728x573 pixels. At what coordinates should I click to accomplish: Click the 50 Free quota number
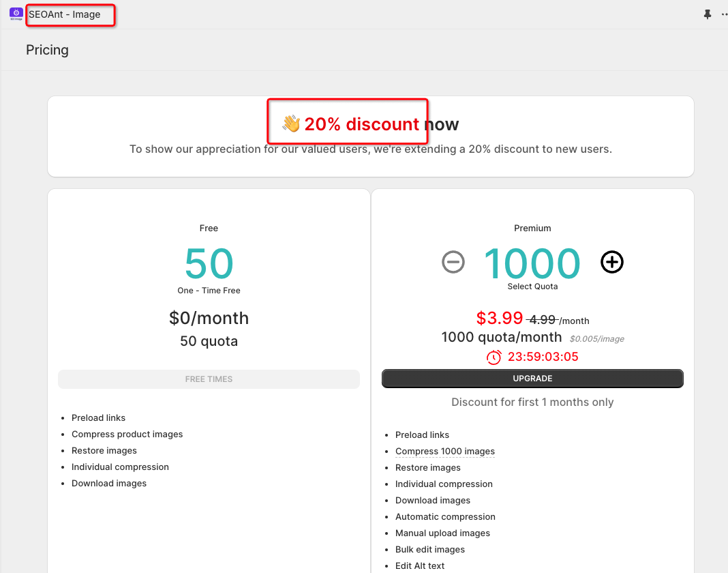coord(209,264)
